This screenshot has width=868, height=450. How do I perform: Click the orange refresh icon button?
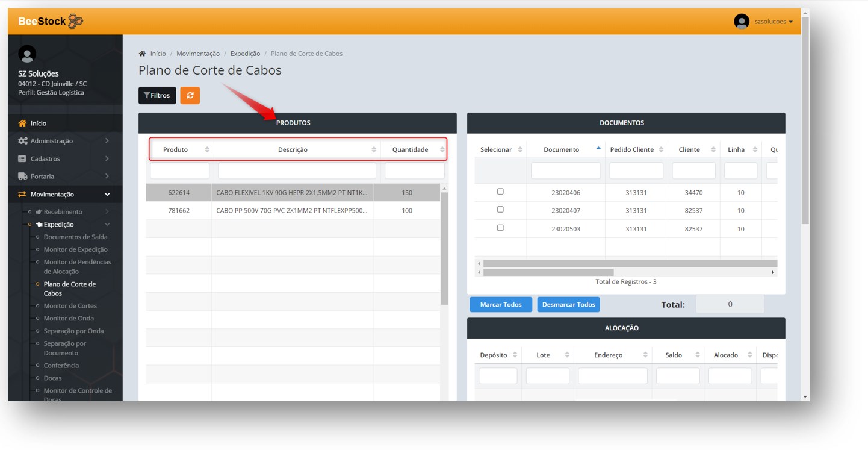coord(190,95)
